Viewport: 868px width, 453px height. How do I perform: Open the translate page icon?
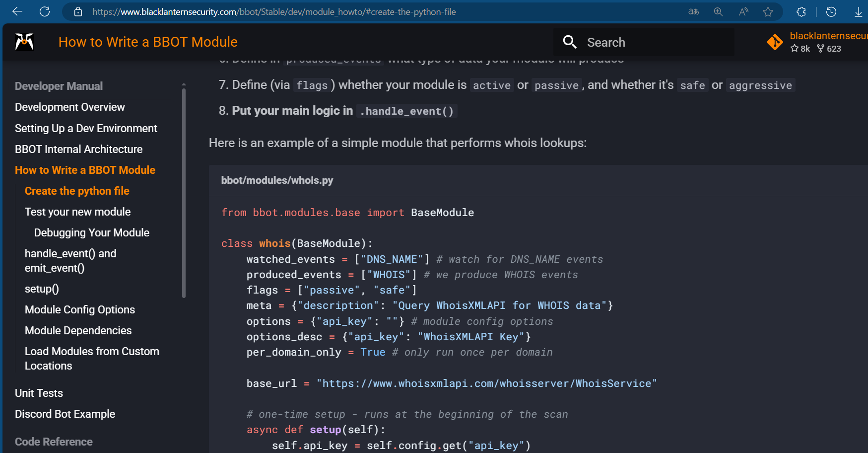pos(693,11)
